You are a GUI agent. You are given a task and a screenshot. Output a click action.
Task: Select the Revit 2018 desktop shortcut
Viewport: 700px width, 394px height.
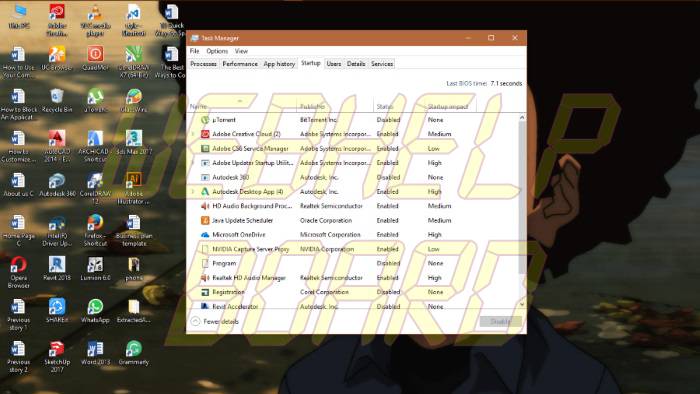click(57, 269)
